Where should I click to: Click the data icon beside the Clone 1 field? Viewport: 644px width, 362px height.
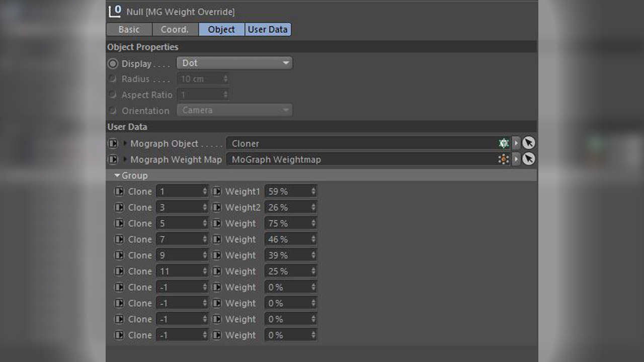click(119, 191)
